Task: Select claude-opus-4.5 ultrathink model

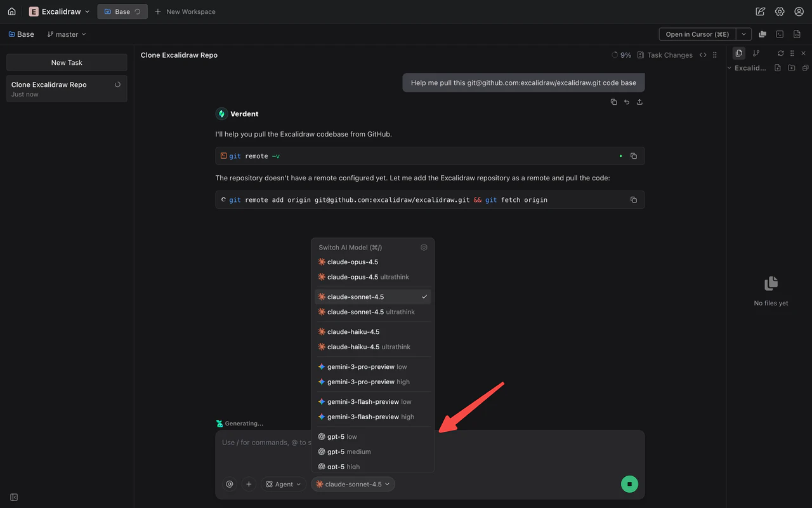Action: click(x=373, y=277)
